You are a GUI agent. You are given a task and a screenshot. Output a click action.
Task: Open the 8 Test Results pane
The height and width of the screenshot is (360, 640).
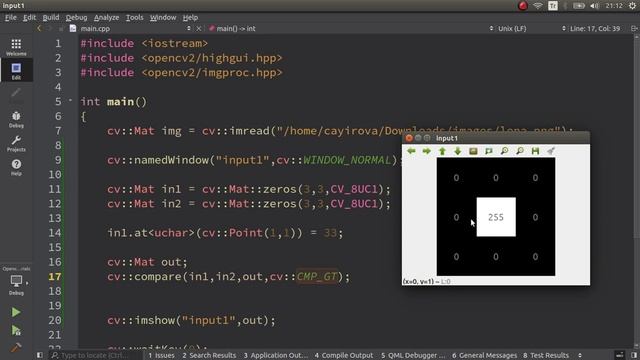[x=546, y=355]
